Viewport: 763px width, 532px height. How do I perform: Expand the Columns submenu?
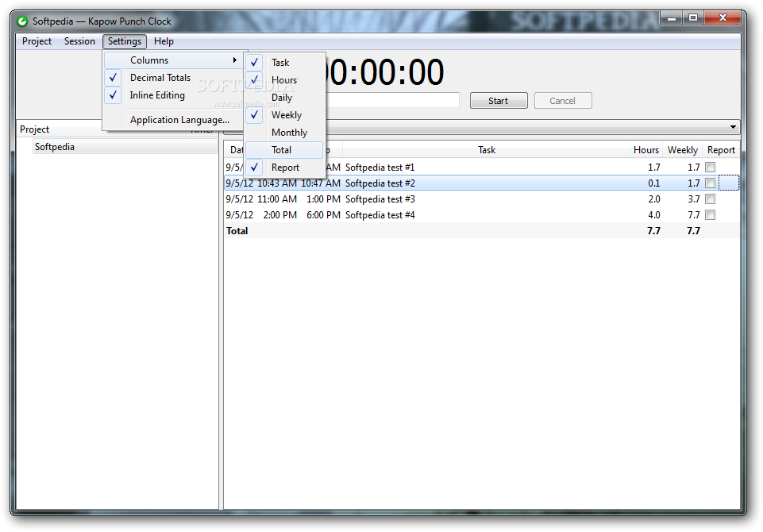click(173, 60)
